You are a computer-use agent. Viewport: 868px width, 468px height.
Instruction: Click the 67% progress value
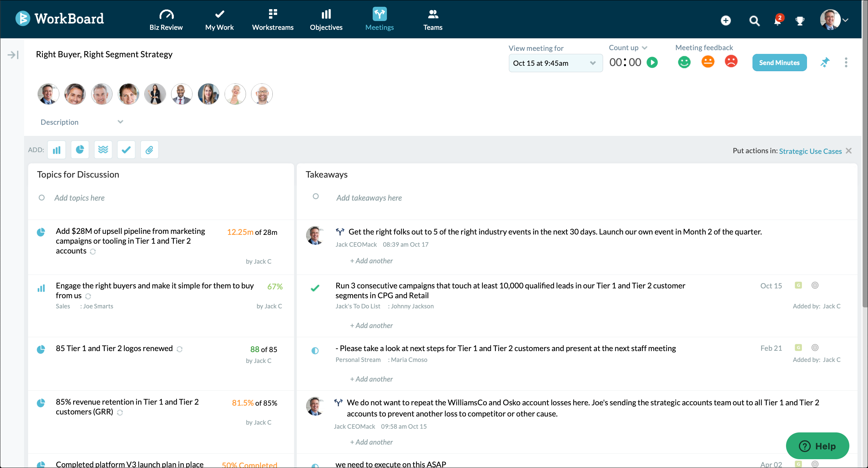pos(275,287)
